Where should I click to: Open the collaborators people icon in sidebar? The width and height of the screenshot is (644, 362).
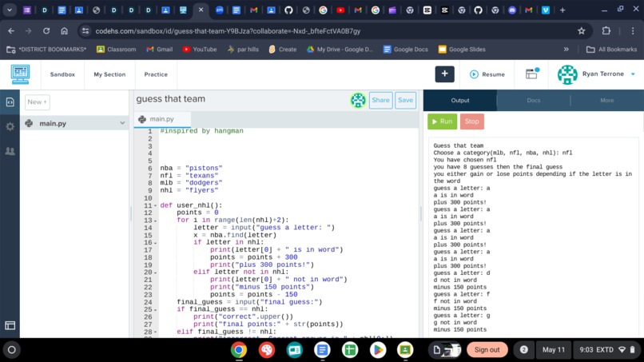click(10, 151)
